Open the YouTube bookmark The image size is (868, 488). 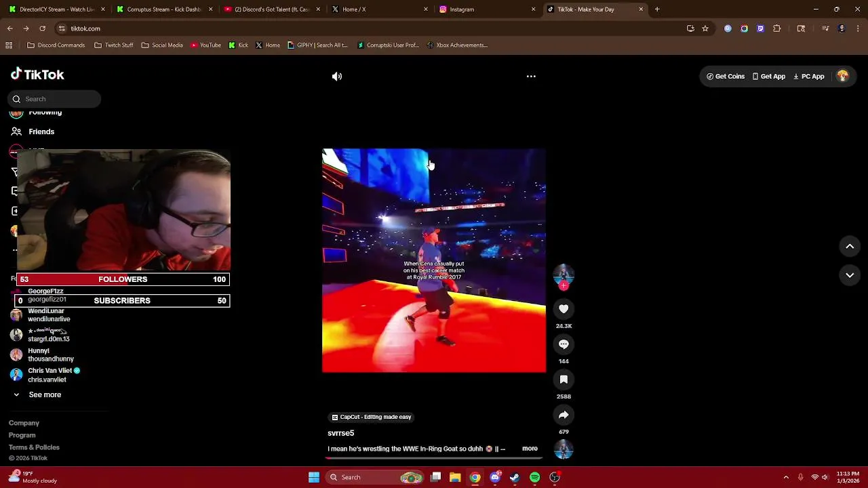pyautogui.click(x=205, y=45)
